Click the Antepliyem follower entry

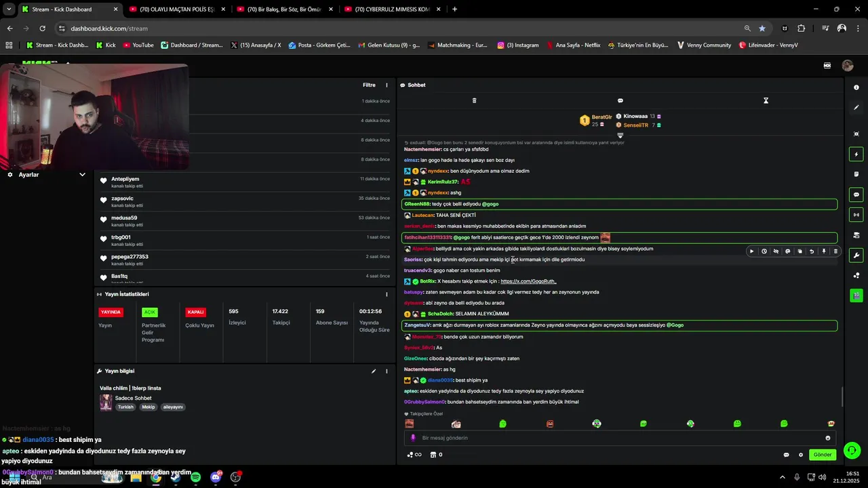point(245,182)
